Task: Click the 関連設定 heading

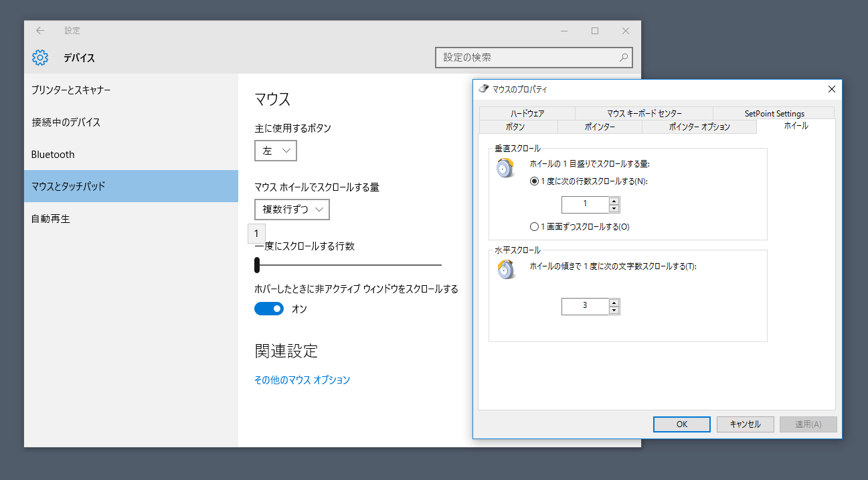Action: (x=286, y=350)
